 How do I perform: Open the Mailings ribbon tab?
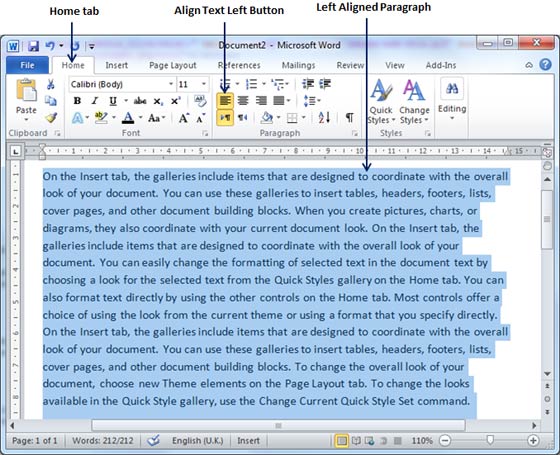pyautogui.click(x=298, y=65)
